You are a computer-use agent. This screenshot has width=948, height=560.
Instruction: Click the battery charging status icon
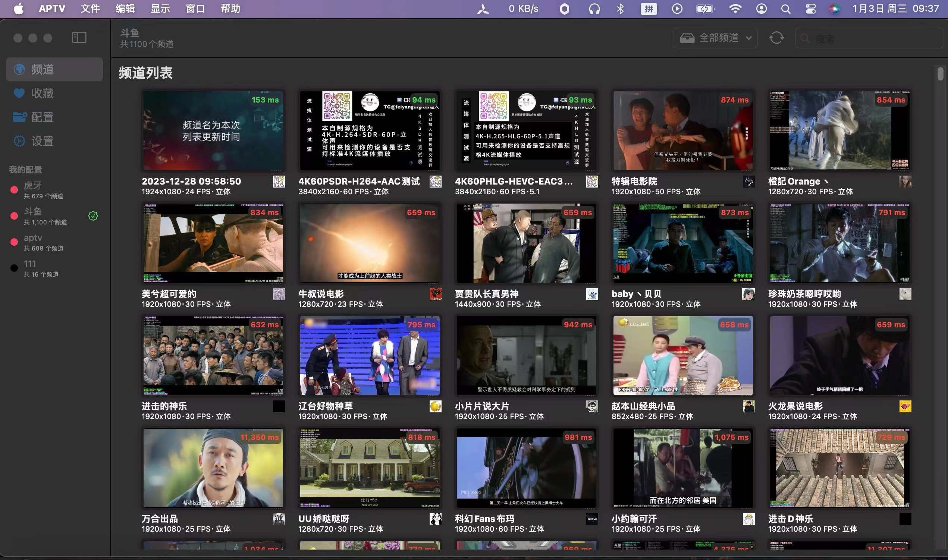coord(705,9)
